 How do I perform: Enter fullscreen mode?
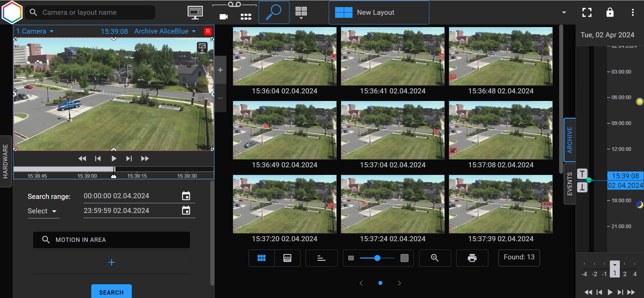click(587, 12)
